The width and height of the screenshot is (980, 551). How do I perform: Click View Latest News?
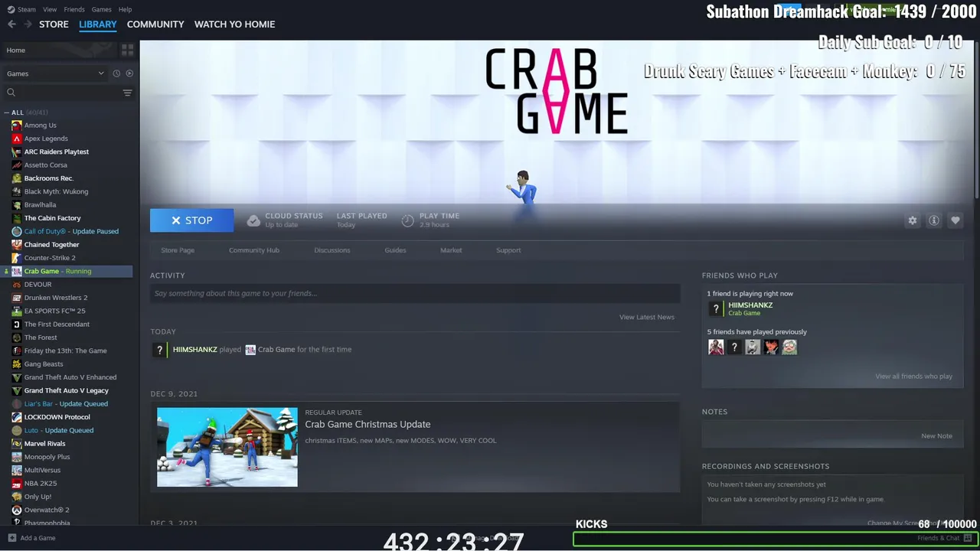click(647, 317)
